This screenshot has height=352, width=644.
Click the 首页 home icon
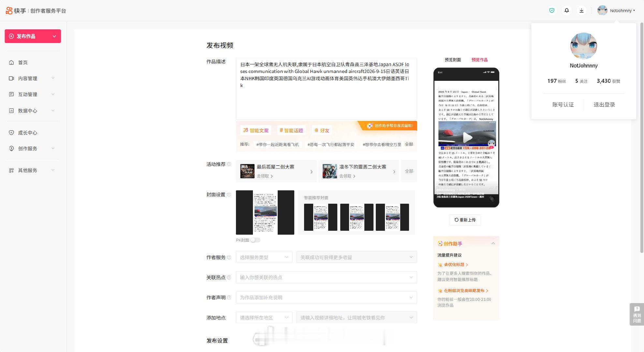11,62
